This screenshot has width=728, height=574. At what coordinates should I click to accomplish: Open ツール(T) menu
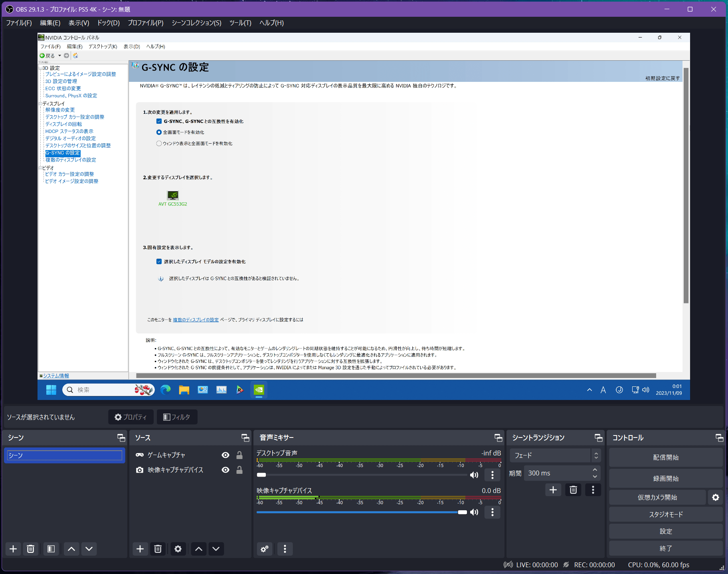coord(240,23)
